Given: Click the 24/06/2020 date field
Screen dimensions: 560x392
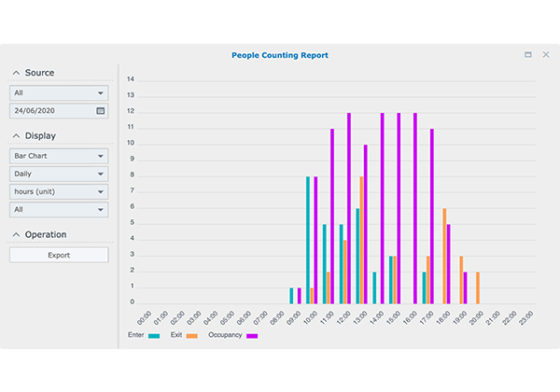Looking at the screenshot, I should [x=51, y=111].
